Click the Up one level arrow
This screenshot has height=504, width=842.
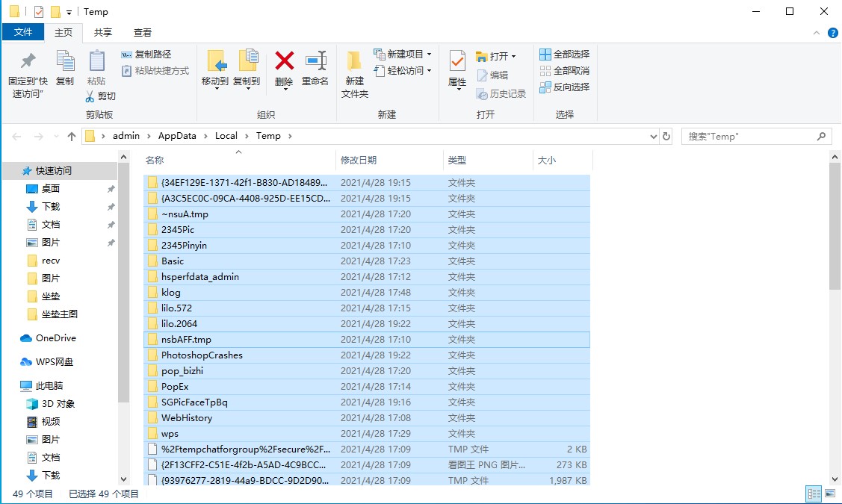(72, 137)
